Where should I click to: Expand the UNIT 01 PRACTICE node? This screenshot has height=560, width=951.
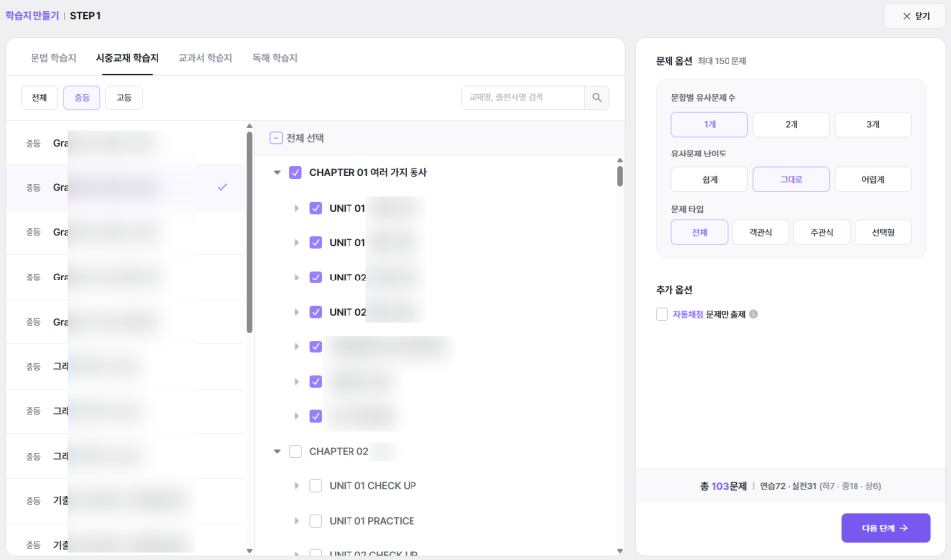(x=296, y=521)
